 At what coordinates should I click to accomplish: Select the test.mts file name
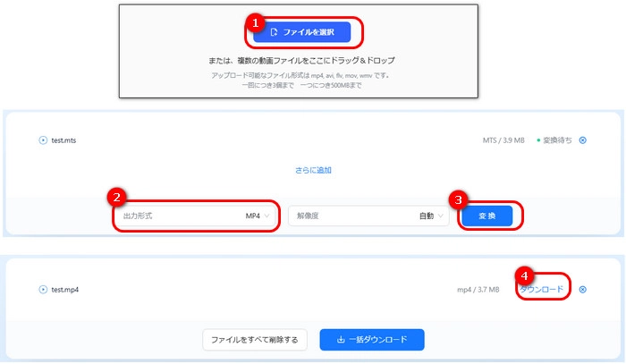(63, 140)
